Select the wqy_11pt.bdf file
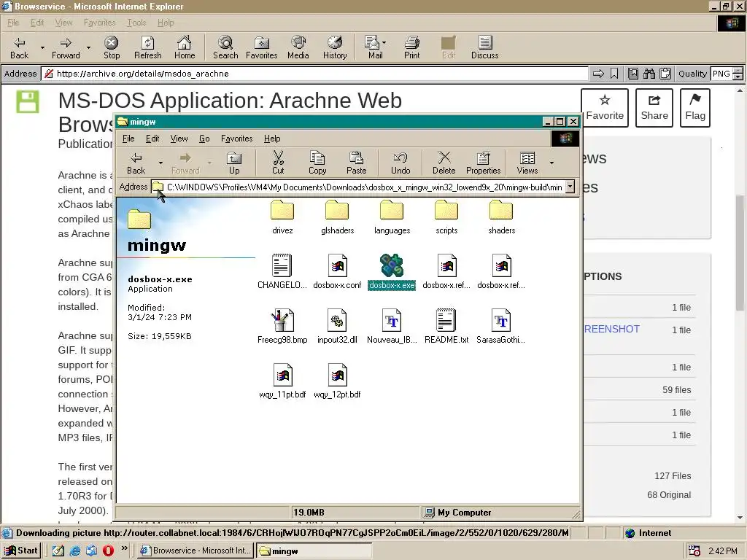The height and width of the screenshot is (560, 747). 282,381
